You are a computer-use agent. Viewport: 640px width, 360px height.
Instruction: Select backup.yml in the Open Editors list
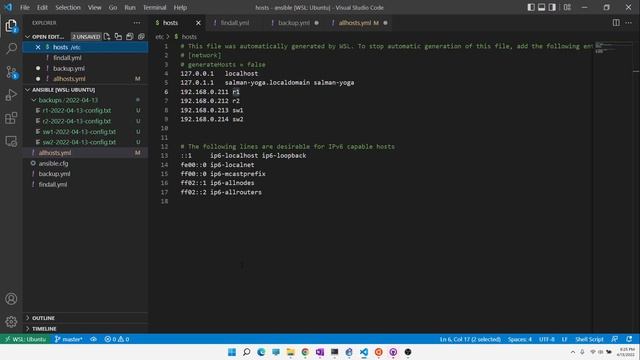[x=69, y=69]
